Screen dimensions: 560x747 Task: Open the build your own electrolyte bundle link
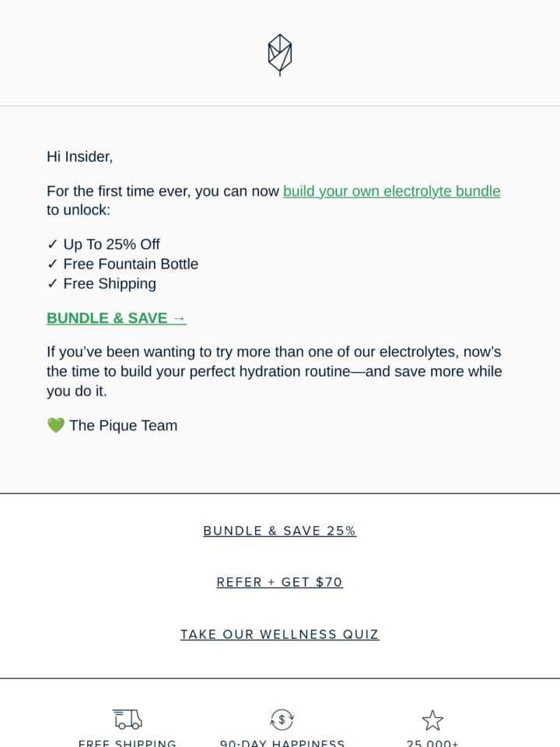391,191
